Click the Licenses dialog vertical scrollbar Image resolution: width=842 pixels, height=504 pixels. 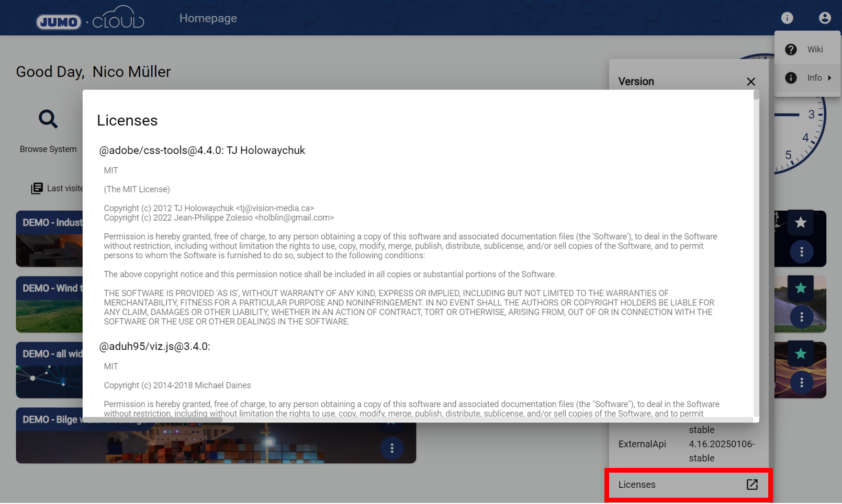(756, 96)
